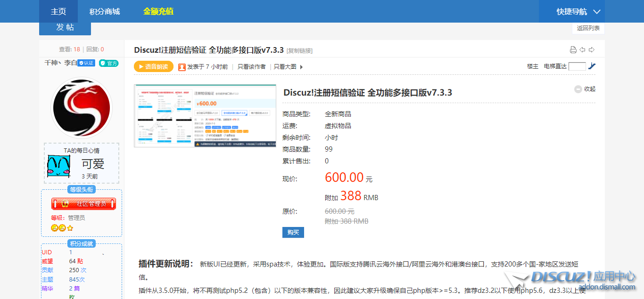644x299 pixels.
Task: Click the 插件更新说明 heading
Action: tap(166, 264)
